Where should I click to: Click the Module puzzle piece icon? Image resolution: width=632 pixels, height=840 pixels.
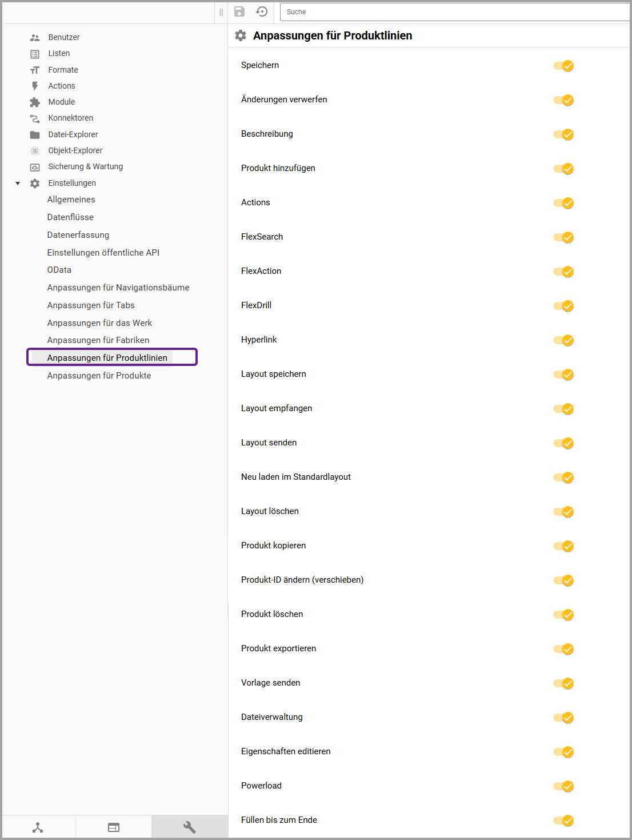click(x=35, y=102)
